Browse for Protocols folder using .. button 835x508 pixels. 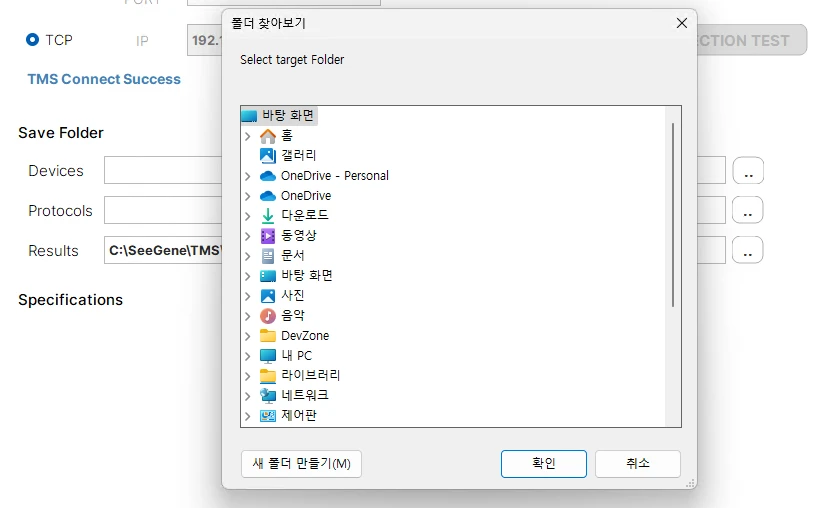pos(748,210)
